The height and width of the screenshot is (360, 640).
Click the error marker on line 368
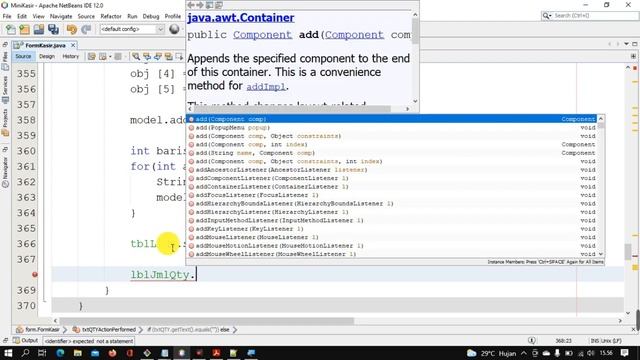pyautogui.click(x=35, y=275)
